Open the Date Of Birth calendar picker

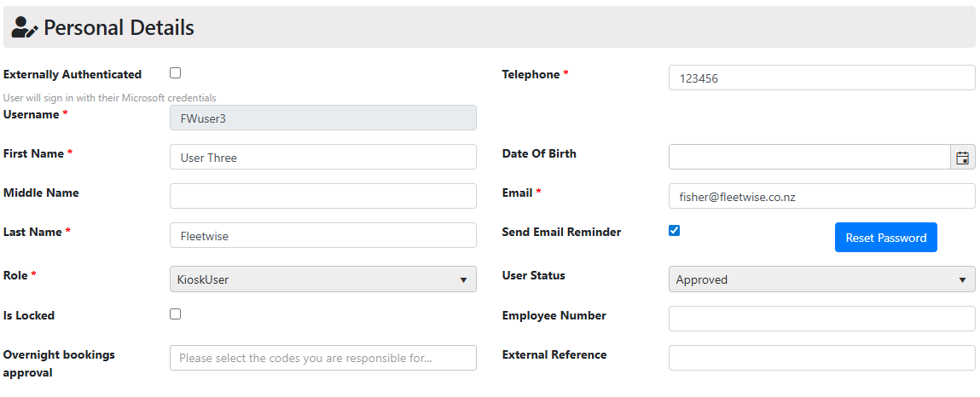tap(962, 158)
